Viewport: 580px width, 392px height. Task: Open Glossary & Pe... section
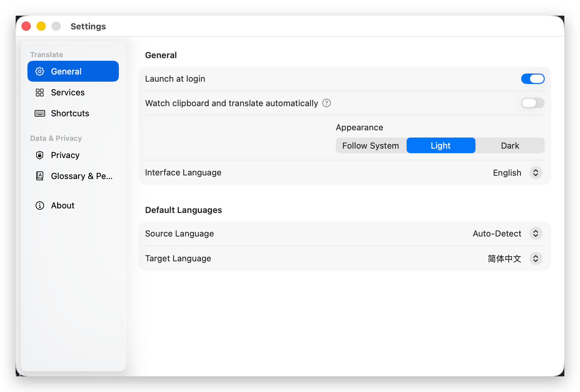73,176
